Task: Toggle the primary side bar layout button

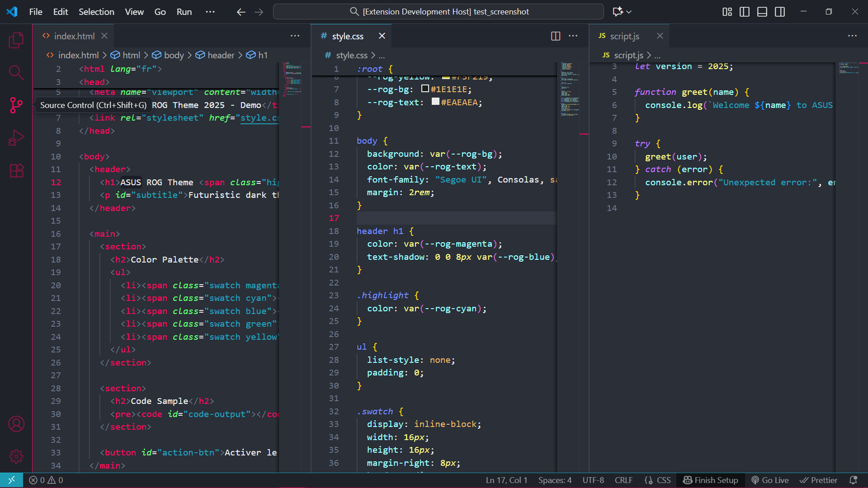Action: click(x=744, y=12)
